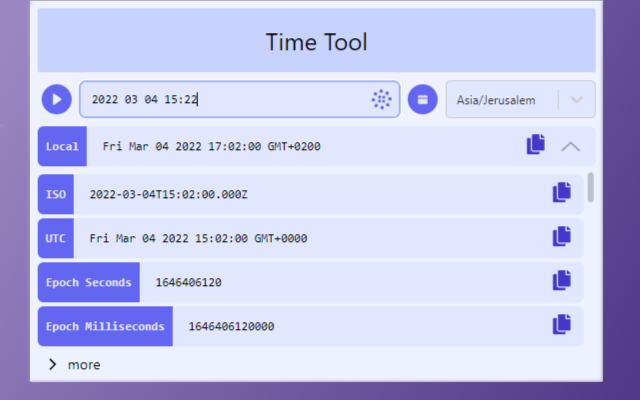Copy the Epoch Milliseconds value
640x400 pixels.
point(562,324)
